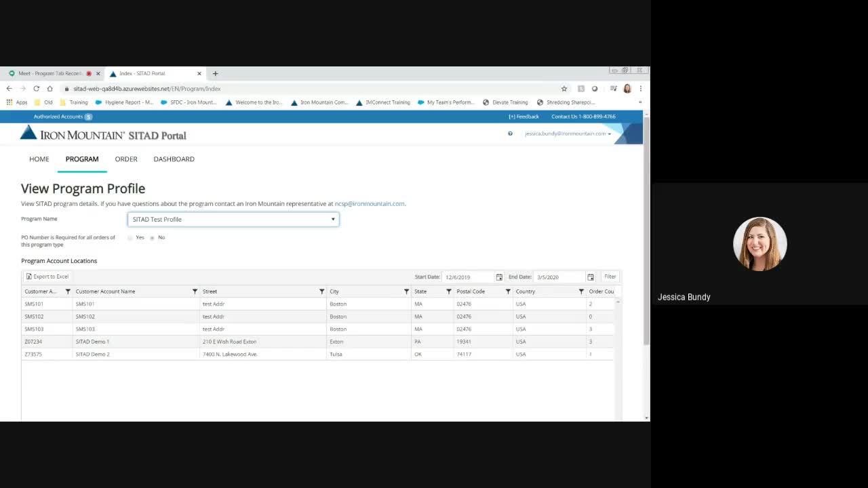The width and height of the screenshot is (868, 488).
Task: Open the Training bookmarks folder
Action: click(x=74, y=102)
